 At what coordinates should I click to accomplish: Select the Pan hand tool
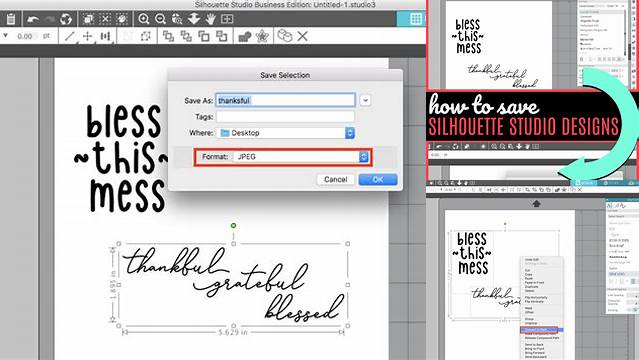[210, 19]
